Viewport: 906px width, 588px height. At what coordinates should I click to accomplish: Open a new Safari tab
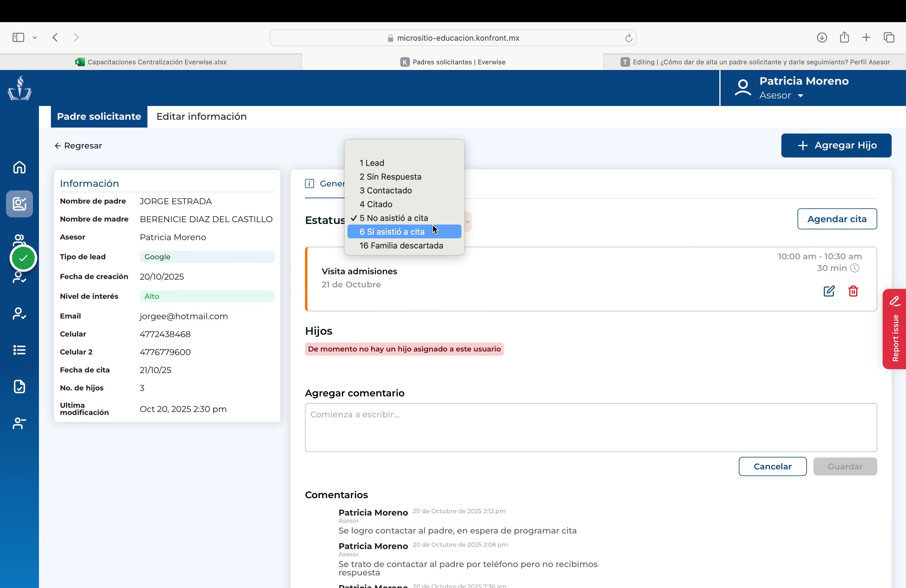(866, 37)
